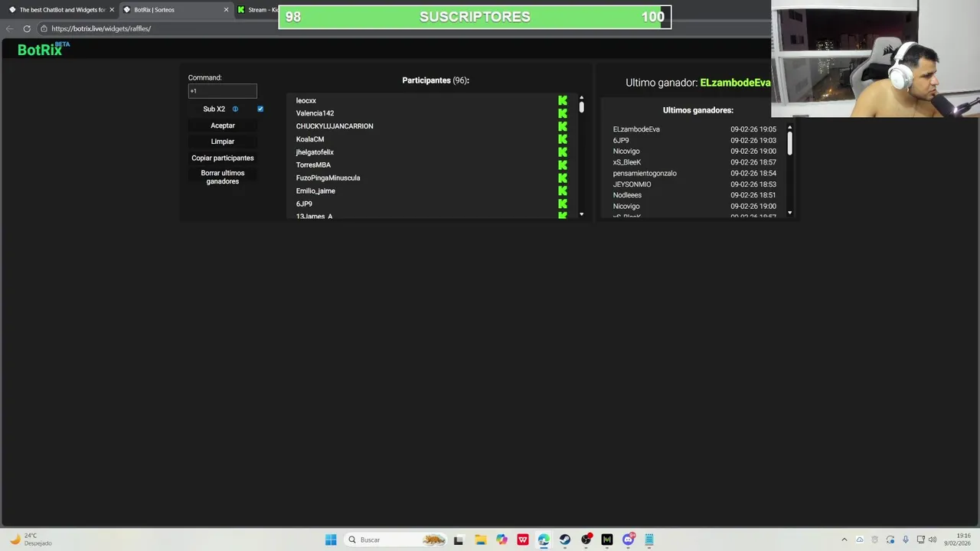Image resolution: width=980 pixels, height=551 pixels.
Task: Click the participants list scrollbar thumb
Action: pos(581,108)
